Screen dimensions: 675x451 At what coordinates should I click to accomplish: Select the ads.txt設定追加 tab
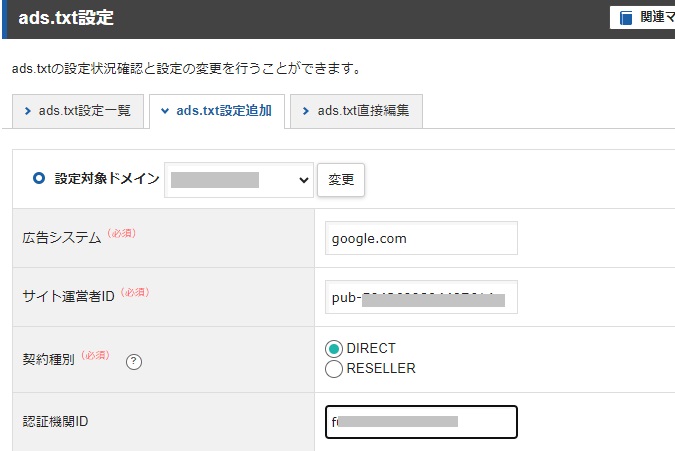tap(217, 111)
